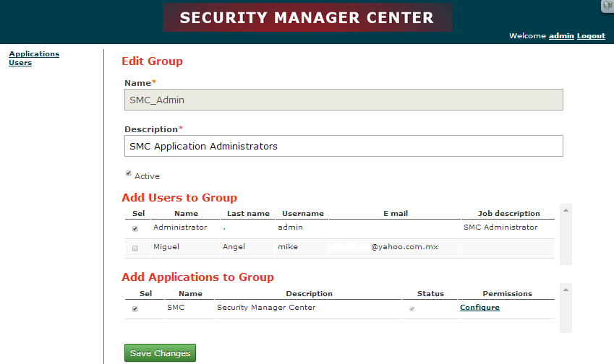This screenshot has height=364, width=614.
Task: Click the Last name column header
Action: point(248,214)
